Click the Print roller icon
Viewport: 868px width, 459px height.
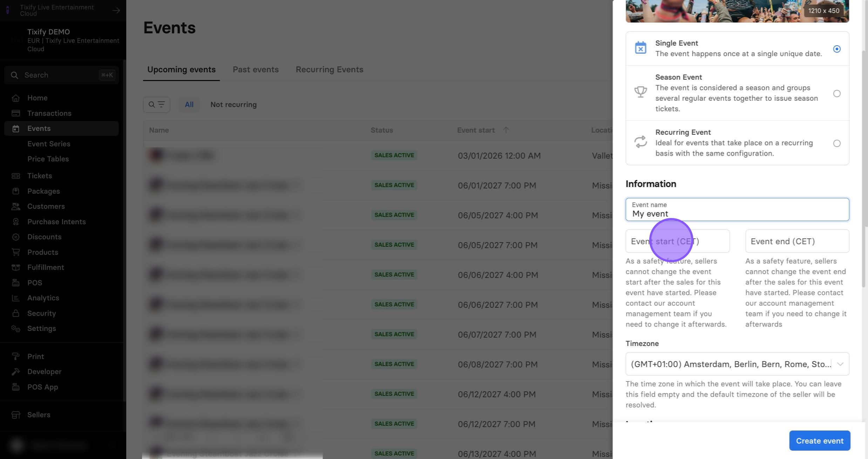(15, 357)
